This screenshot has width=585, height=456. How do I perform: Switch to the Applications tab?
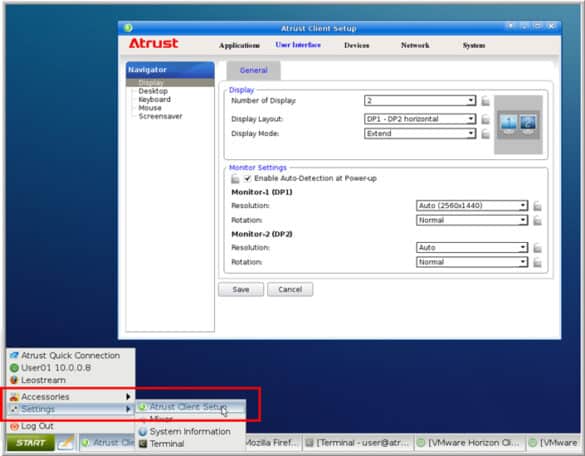point(239,46)
